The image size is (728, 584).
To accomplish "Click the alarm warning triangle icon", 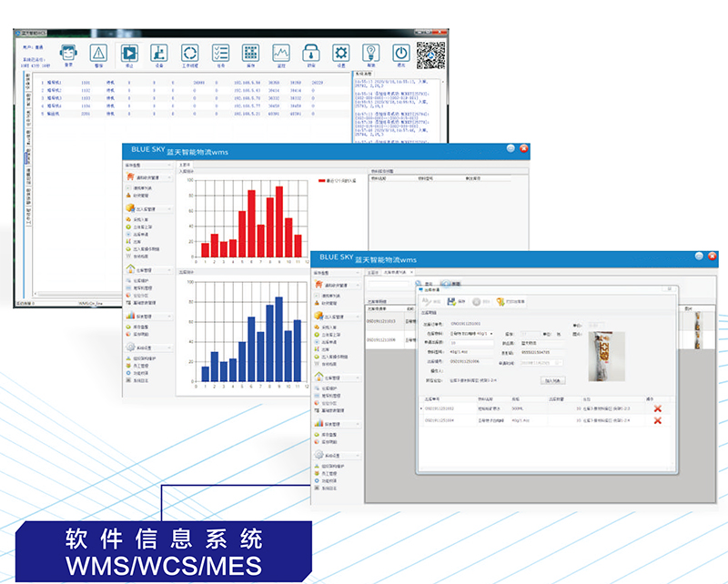I will [x=99, y=54].
